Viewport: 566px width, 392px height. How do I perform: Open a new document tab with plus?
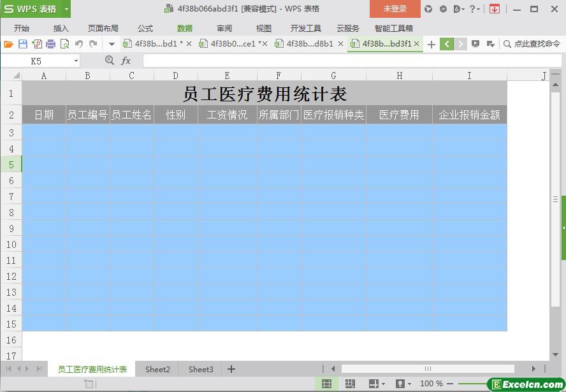click(432, 44)
